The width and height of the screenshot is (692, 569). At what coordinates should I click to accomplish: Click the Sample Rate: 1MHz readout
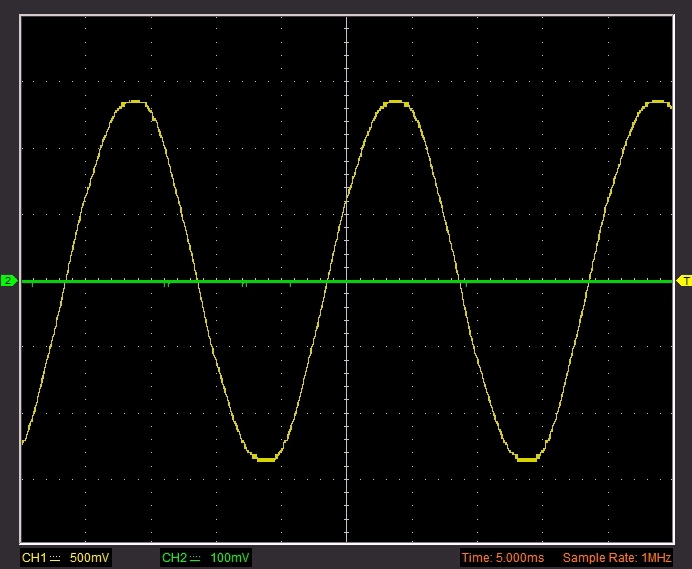(617, 558)
